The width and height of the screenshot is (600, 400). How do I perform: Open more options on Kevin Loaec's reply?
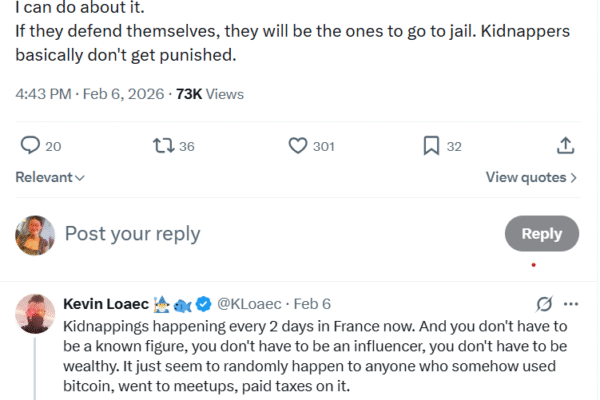pos(571,303)
